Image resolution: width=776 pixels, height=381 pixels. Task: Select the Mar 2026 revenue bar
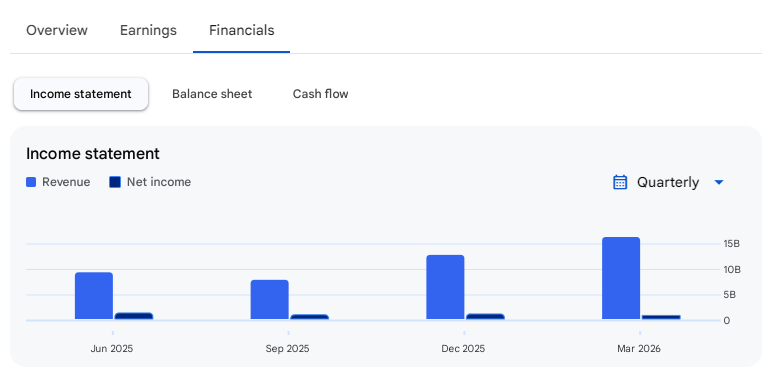pos(621,278)
